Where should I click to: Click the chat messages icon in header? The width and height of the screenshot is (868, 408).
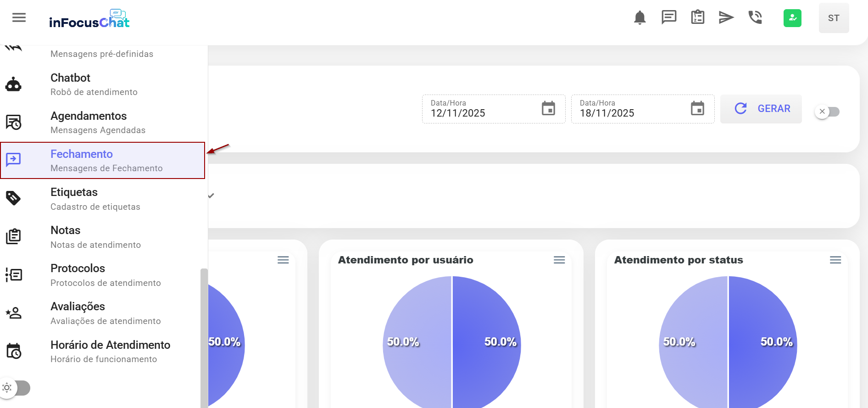669,17
